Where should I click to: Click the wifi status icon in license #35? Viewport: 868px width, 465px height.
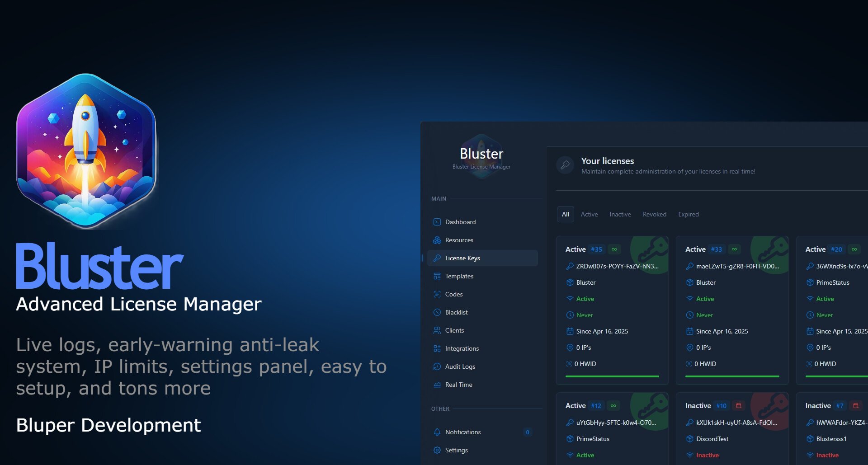[x=570, y=299]
